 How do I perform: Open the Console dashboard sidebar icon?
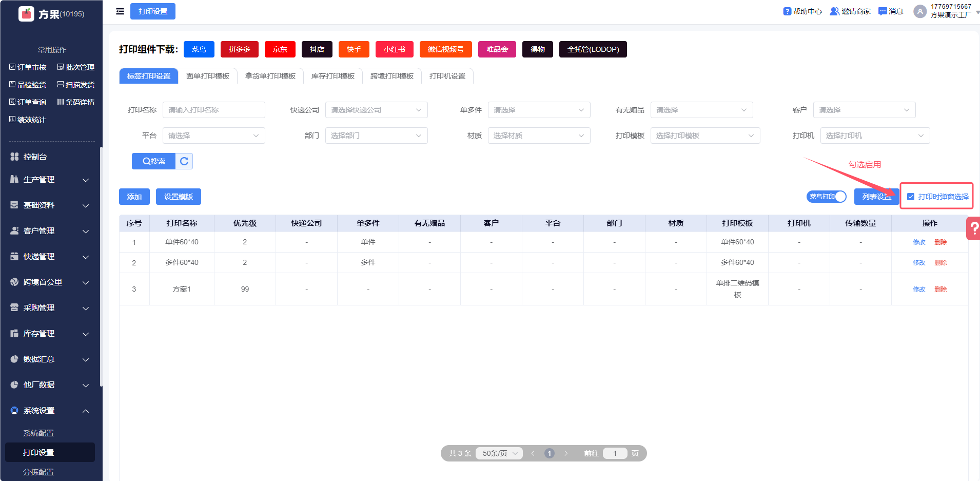14,157
